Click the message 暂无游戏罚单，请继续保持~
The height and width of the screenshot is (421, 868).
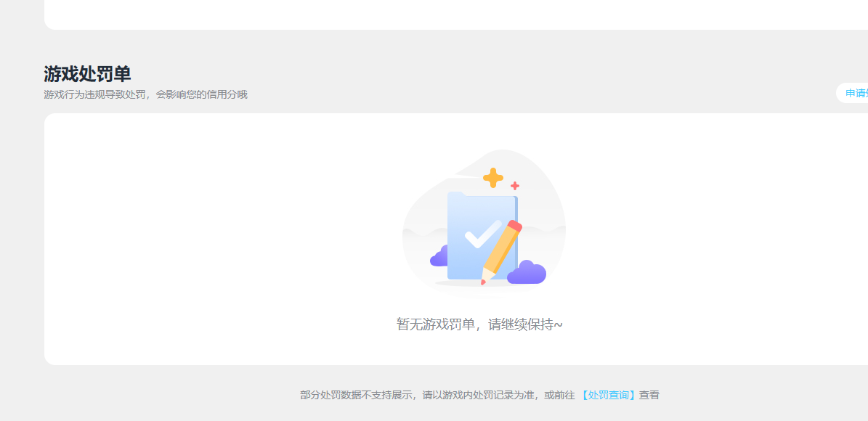pyautogui.click(x=479, y=324)
